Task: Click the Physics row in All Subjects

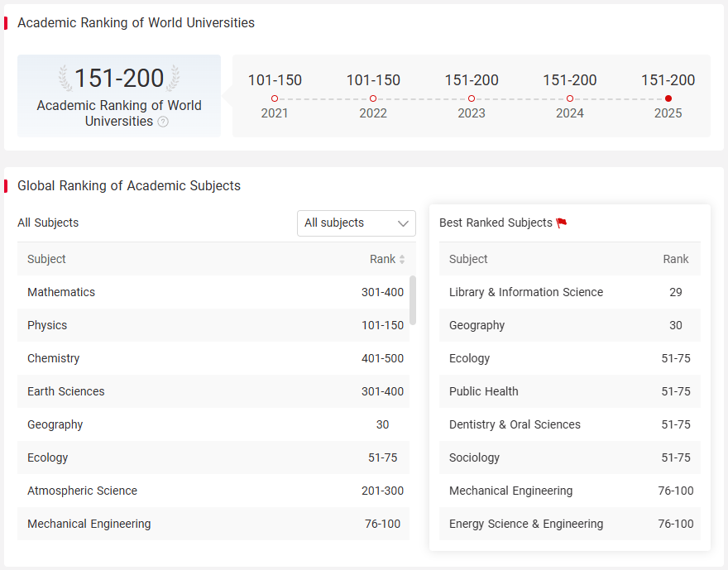Action: click(213, 325)
